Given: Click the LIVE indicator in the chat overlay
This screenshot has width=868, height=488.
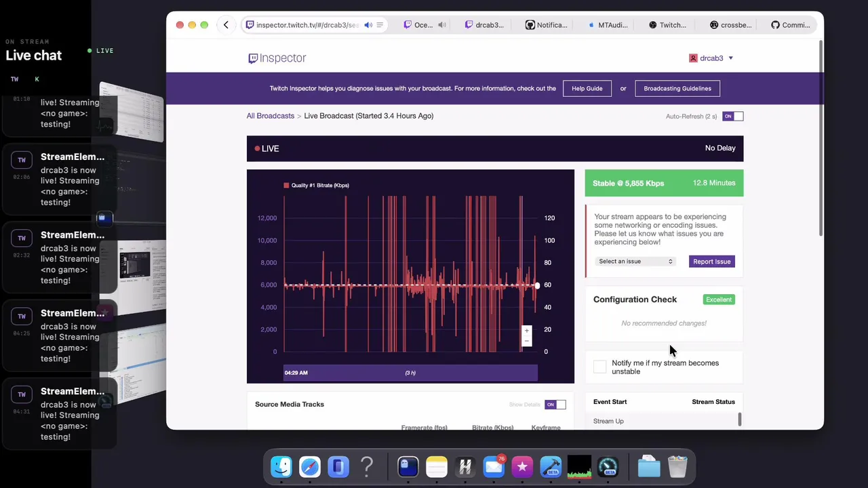Looking at the screenshot, I should point(100,51).
